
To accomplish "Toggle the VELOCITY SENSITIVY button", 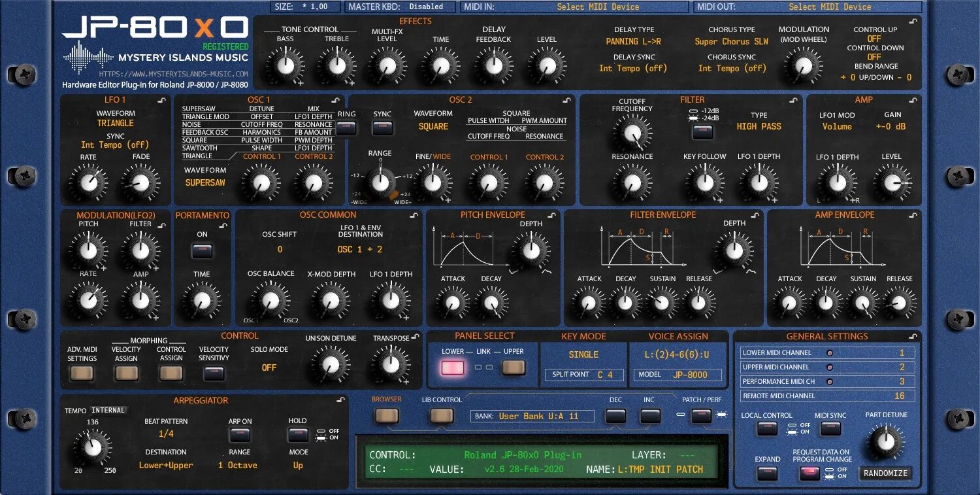I will click(x=214, y=373).
